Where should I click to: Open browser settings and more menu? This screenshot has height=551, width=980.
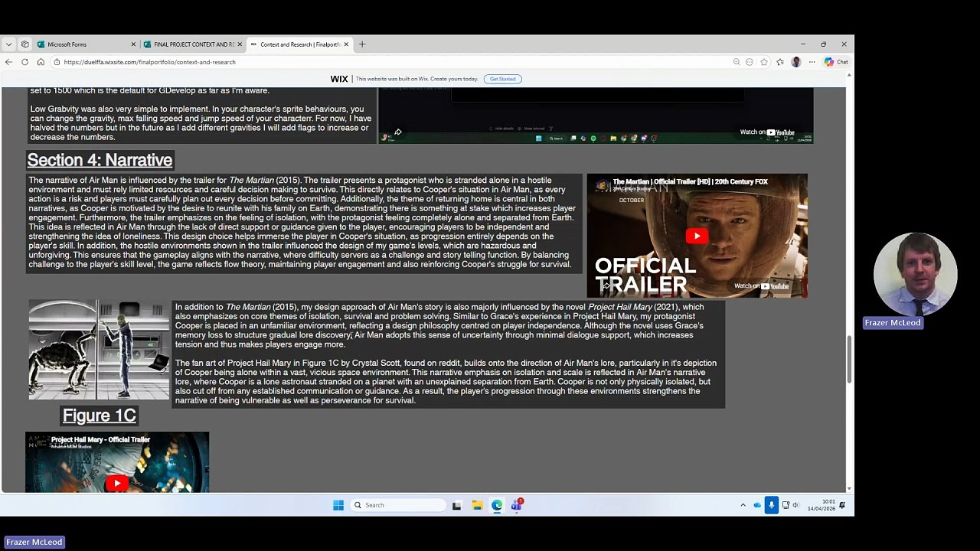[812, 62]
